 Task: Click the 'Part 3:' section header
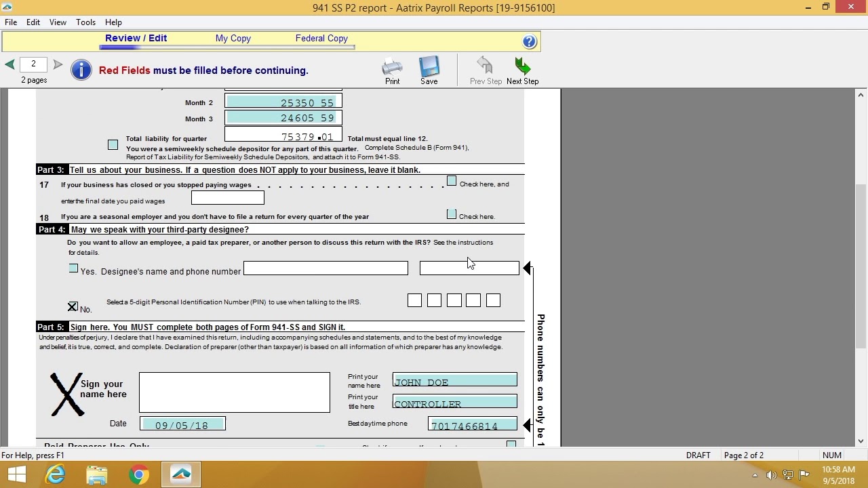pyautogui.click(x=51, y=170)
